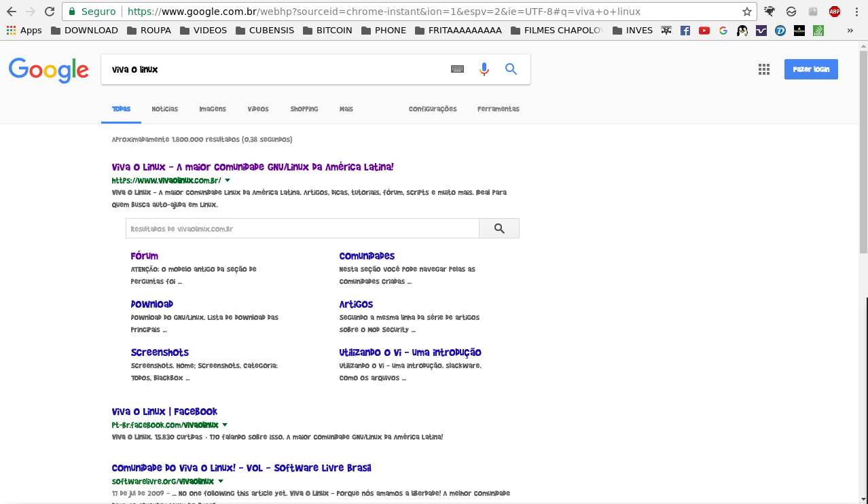868x504 pixels.
Task: Click the vivaolinux.com.br site search button
Action: pyautogui.click(x=499, y=228)
